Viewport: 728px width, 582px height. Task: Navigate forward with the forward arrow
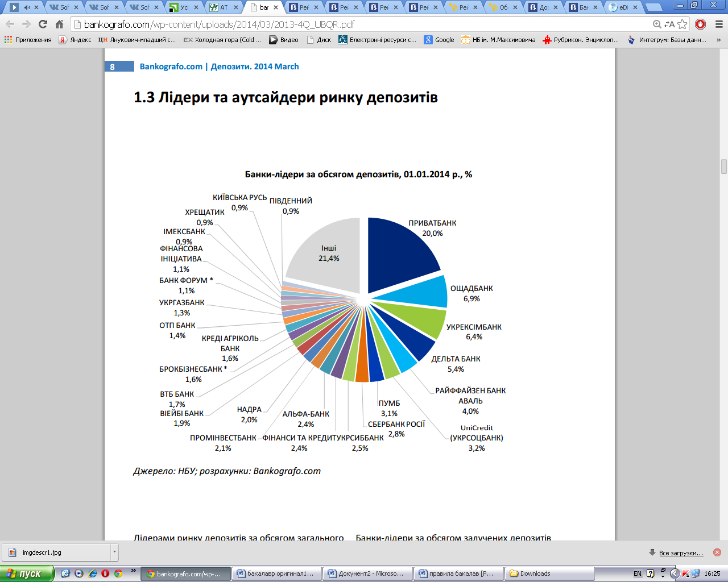(x=26, y=24)
